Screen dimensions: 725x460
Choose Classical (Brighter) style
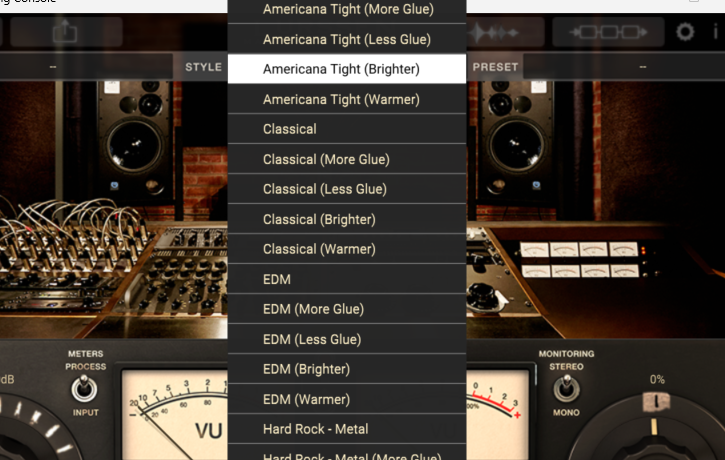[x=347, y=219]
